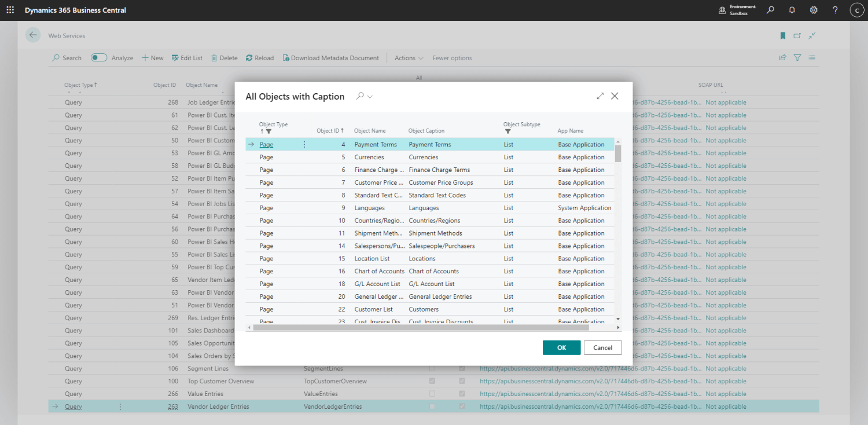Screen dimensions: 868x425
Task: Click the dialog scroll down arrow
Action: click(618, 319)
